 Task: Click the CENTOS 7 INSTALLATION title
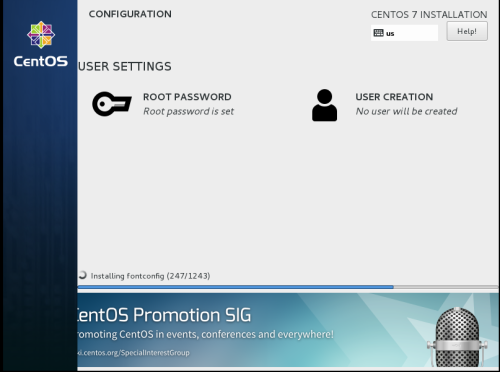pos(429,15)
